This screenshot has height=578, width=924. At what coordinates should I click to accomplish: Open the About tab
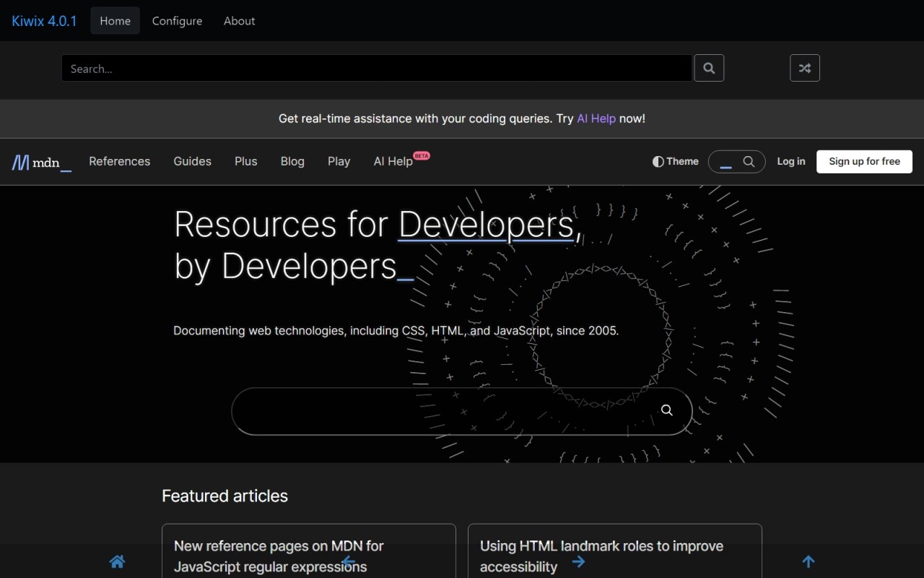240,21
